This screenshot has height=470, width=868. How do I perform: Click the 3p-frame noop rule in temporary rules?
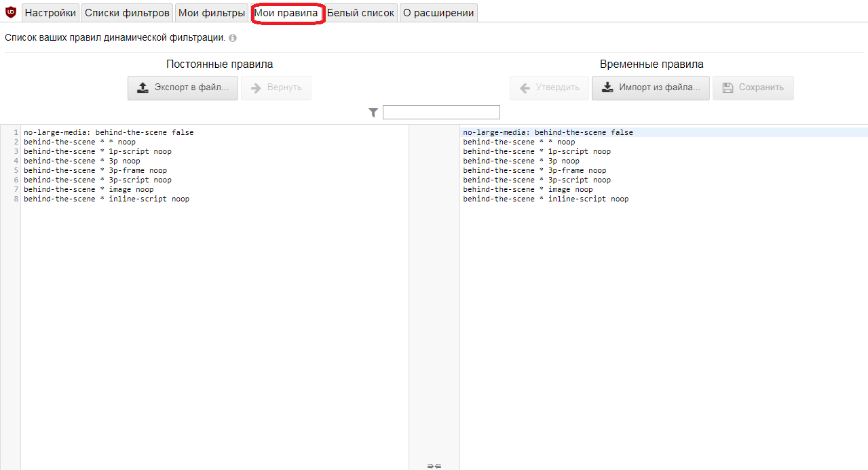[x=535, y=170]
